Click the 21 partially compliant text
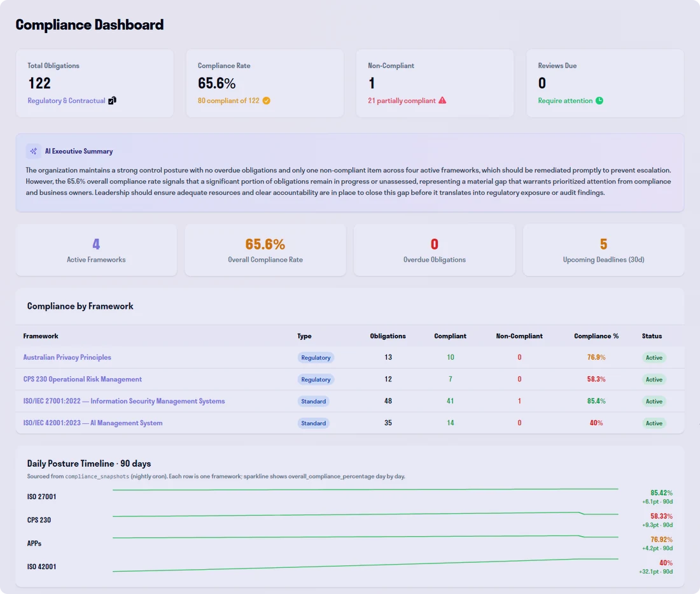Image resolution: width=700 pixels, height=594 pixels. tap(402, 101)
